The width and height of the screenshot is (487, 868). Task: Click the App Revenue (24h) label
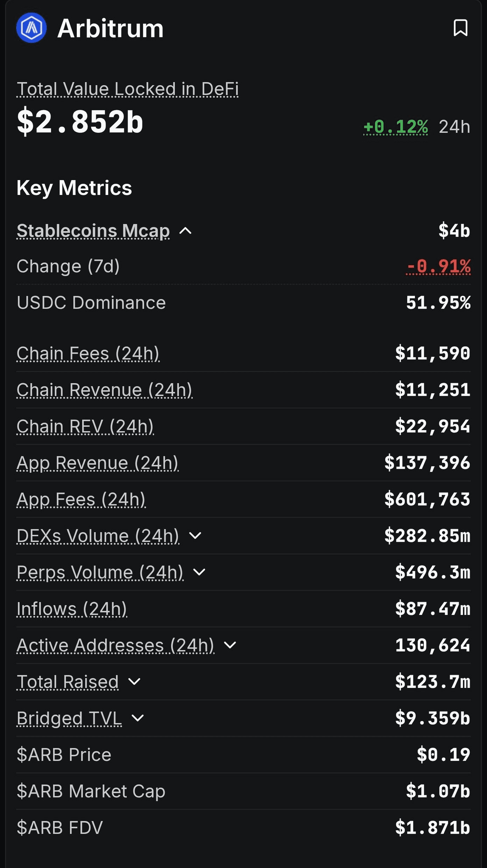click(x=97, y=463)
